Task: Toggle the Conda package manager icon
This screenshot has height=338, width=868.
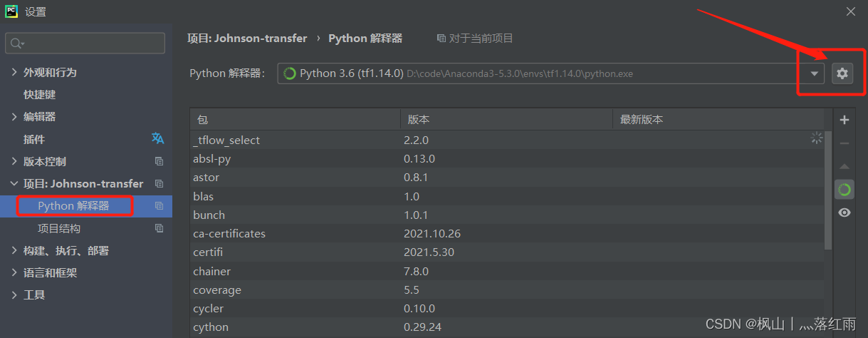Action: pos(845,190)
